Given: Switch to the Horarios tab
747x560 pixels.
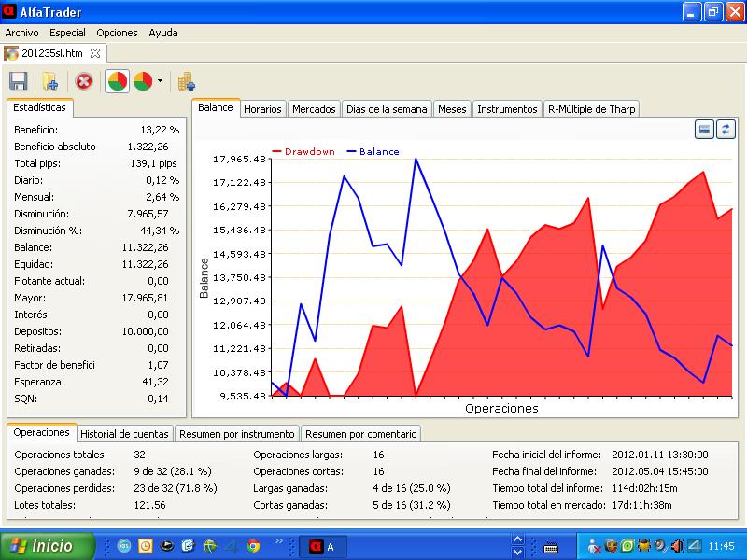Looking at the screenshot, I should click(262, 109).
